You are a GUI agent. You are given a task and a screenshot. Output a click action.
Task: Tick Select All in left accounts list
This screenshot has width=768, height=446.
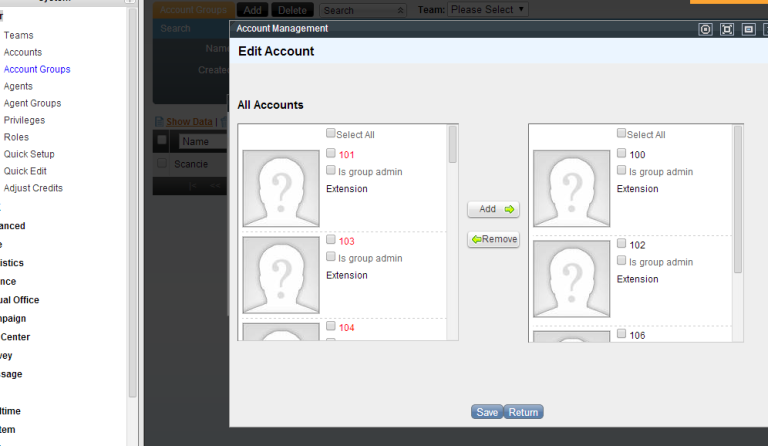coord(331,134)
